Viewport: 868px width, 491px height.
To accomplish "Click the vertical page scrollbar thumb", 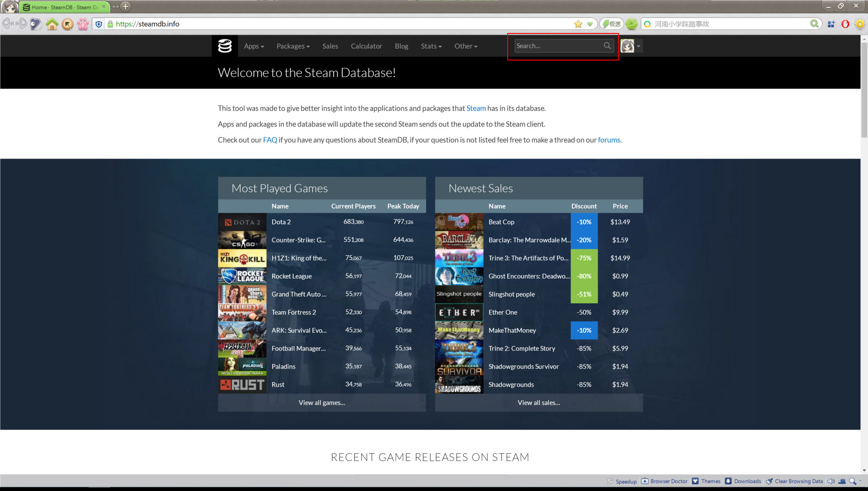I will (864, 90).
